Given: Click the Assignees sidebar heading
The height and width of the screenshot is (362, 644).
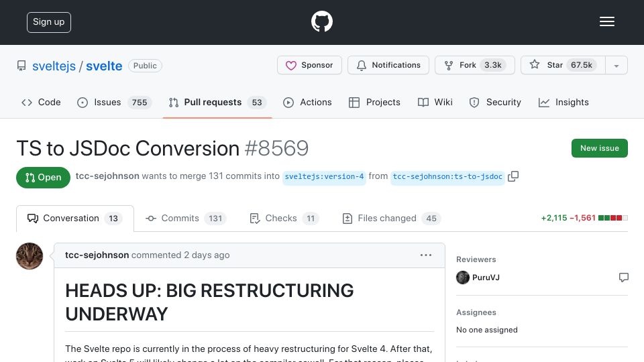Looking at the screenshot, I should [476, 312].
